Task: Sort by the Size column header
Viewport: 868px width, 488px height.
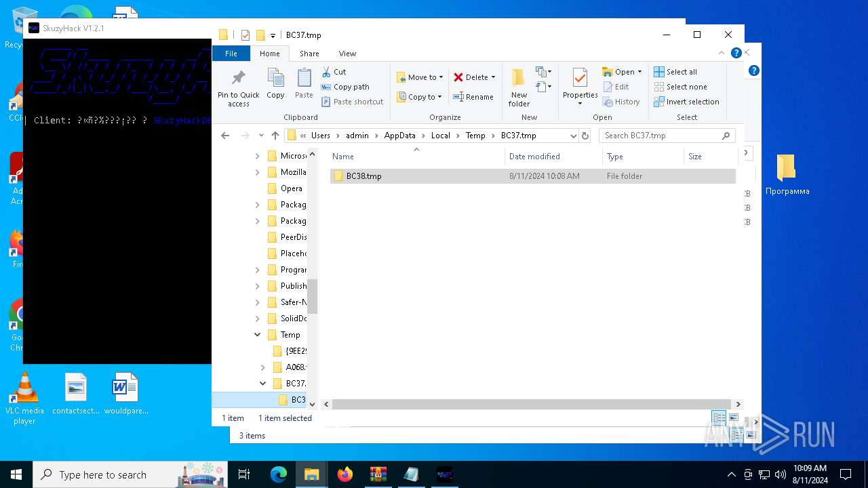Action: click(710, 157)
